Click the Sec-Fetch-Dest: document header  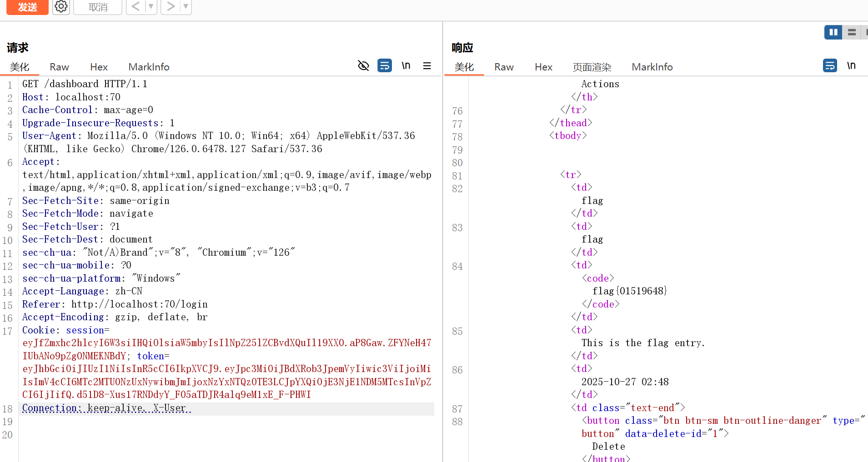click(87, 239)
